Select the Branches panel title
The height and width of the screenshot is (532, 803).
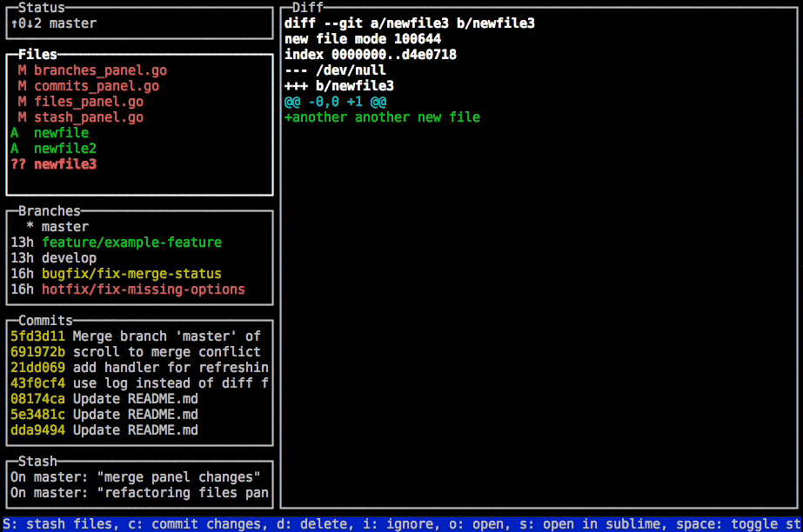tap(50, 210)
